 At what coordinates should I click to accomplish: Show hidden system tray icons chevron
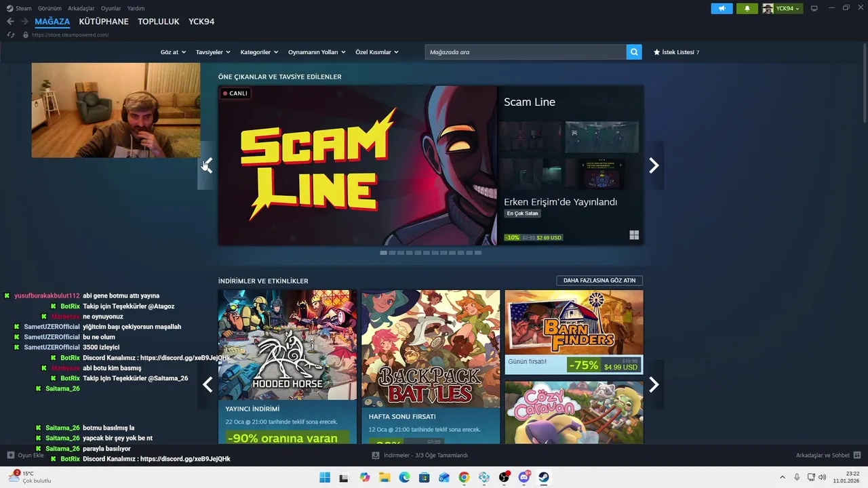782,477
